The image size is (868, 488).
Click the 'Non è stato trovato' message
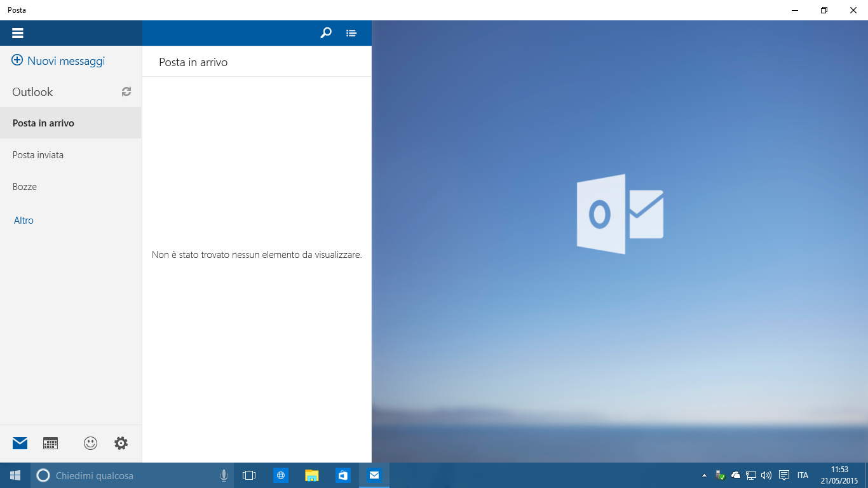point(257,255)
